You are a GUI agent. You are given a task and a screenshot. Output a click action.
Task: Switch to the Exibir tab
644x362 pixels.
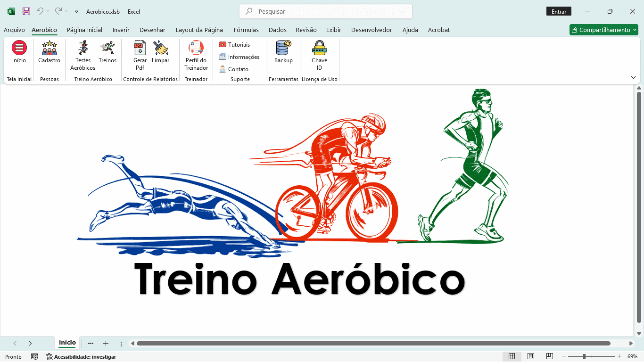(334, 30)
